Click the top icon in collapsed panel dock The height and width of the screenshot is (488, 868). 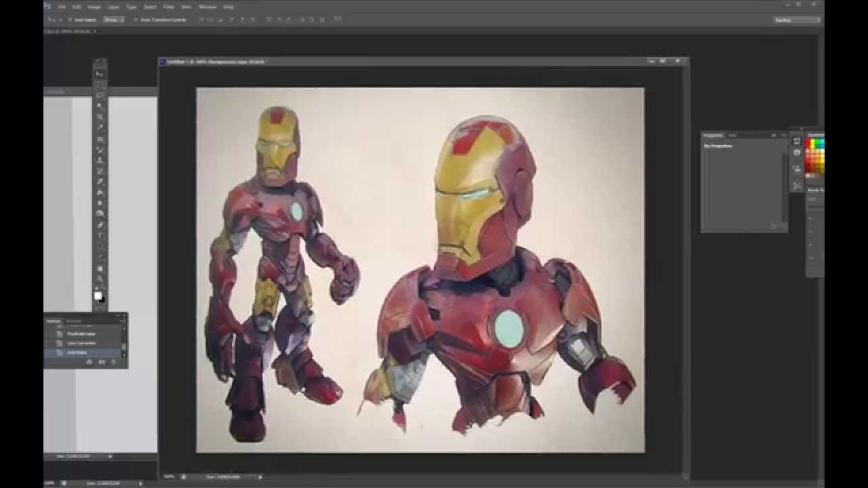click(797, 141)
